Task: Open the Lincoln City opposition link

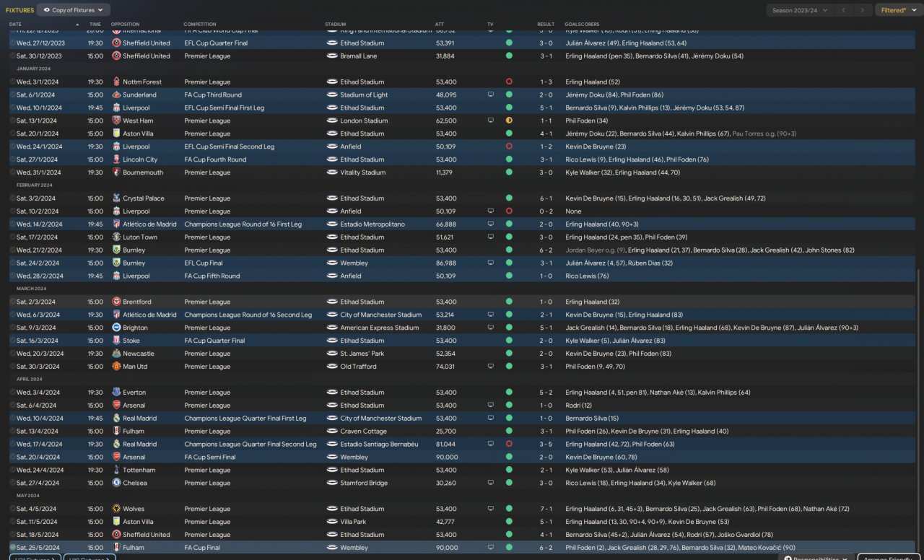Action: (x=140, y=159)
